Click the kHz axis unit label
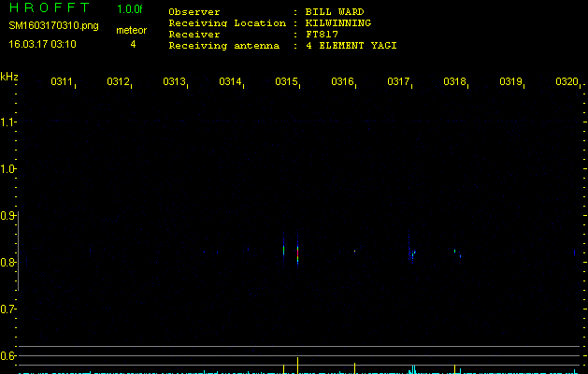Viewport: 588px width, 374px height. (9, 77)
